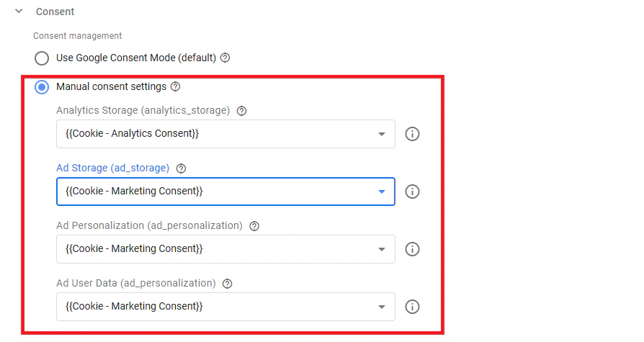This screenshot has width=644, height=342.
Task: Click help icon for Ad Personalization label
Action: (x=254, y=226)
